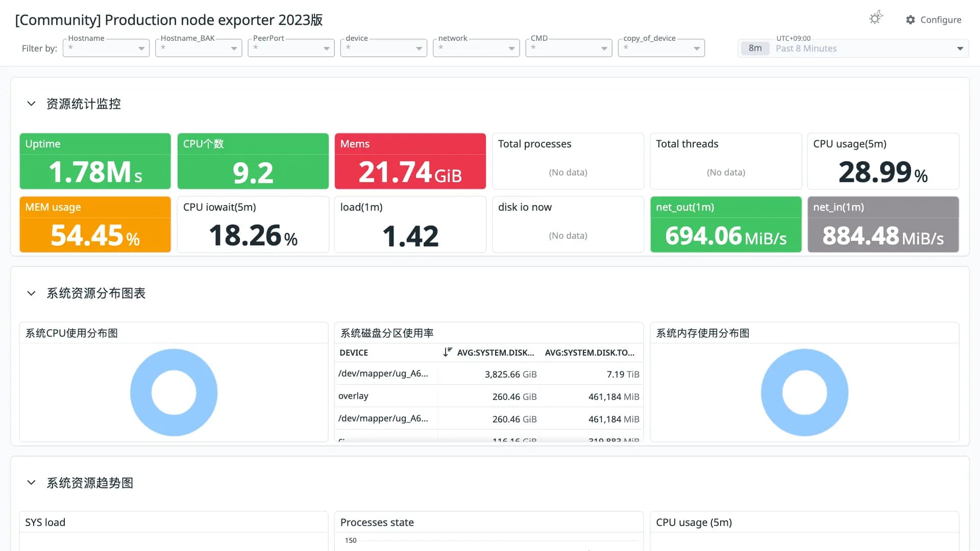The height and width of the screenshot is (551, 980).
Task: Open the copy_of_device filter dropdown
Action: click(x=661, y=48)
